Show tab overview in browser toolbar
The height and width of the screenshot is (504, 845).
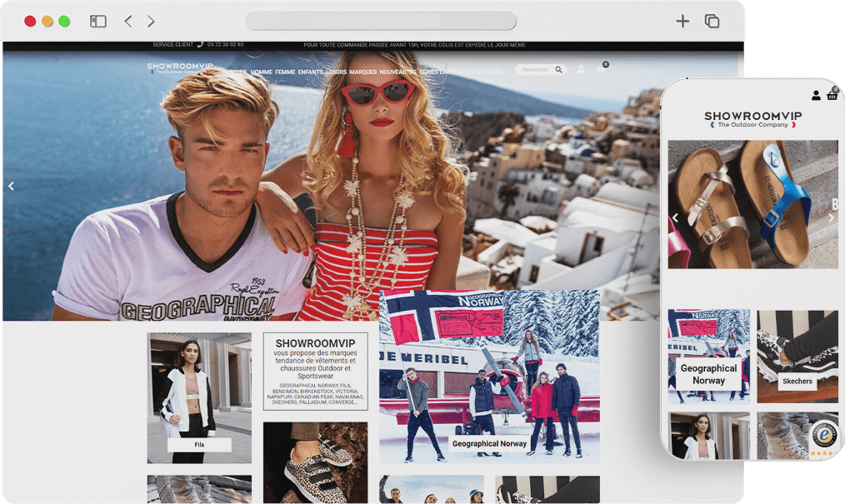tap(712, 21)
